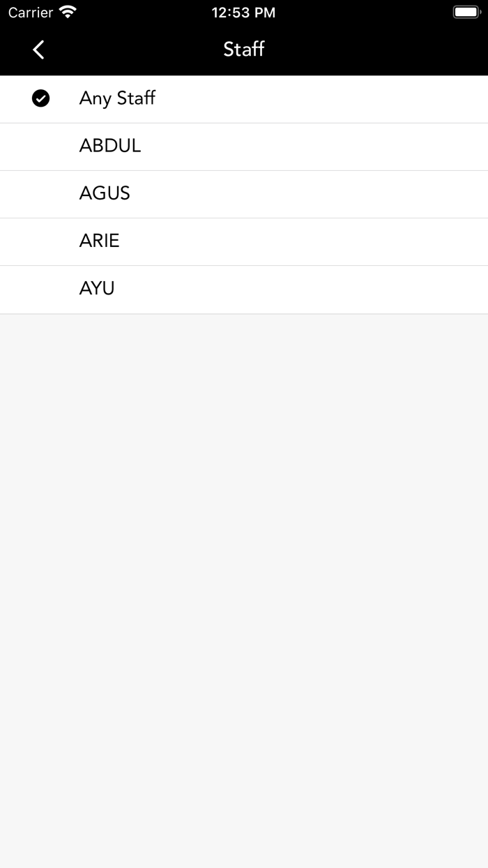Tap the Wi-Fi icon in the status bar
This screenshot has height=868, width=488.
click(x=68, y=12)
